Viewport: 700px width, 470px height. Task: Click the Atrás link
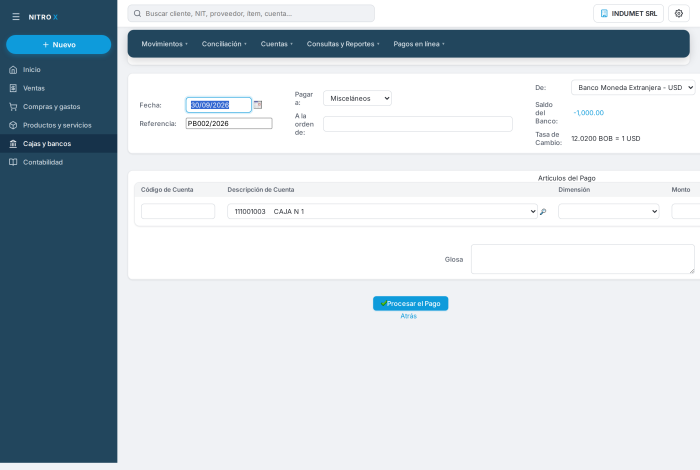point(408,316)
